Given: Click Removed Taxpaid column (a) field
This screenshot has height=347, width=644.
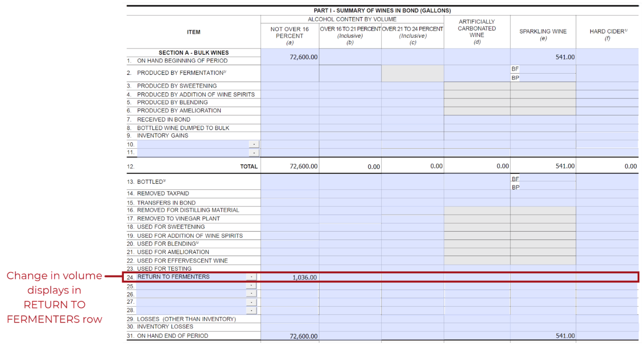Looking at the screenshot, I should click(x=290, y=194).
